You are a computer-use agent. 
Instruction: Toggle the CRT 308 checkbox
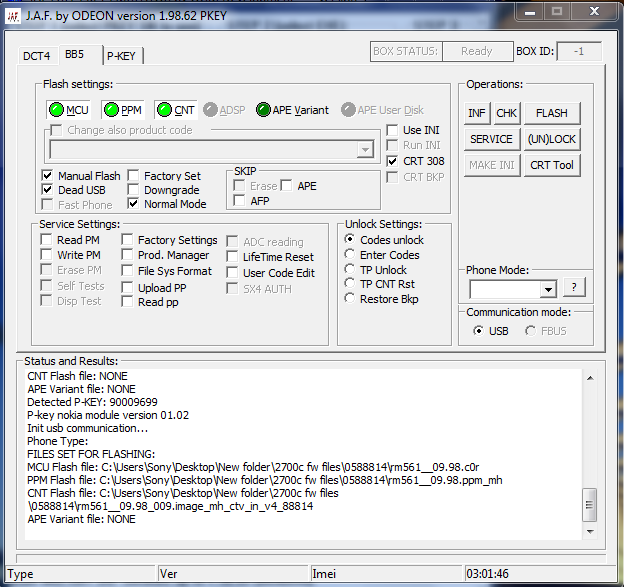(x=392, y=161)
